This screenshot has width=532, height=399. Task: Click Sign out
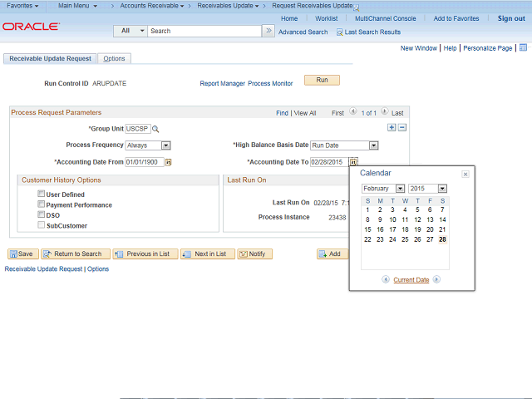click(511, 18)
